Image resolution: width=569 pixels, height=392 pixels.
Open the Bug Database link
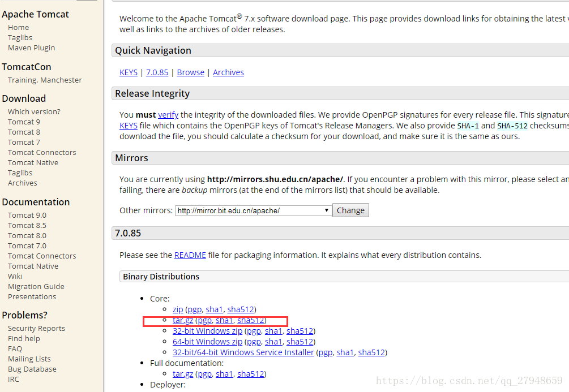click(x=32, y=369)
